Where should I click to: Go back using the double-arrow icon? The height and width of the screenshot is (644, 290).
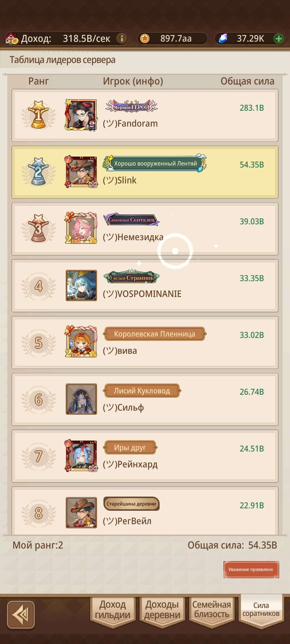21,615
